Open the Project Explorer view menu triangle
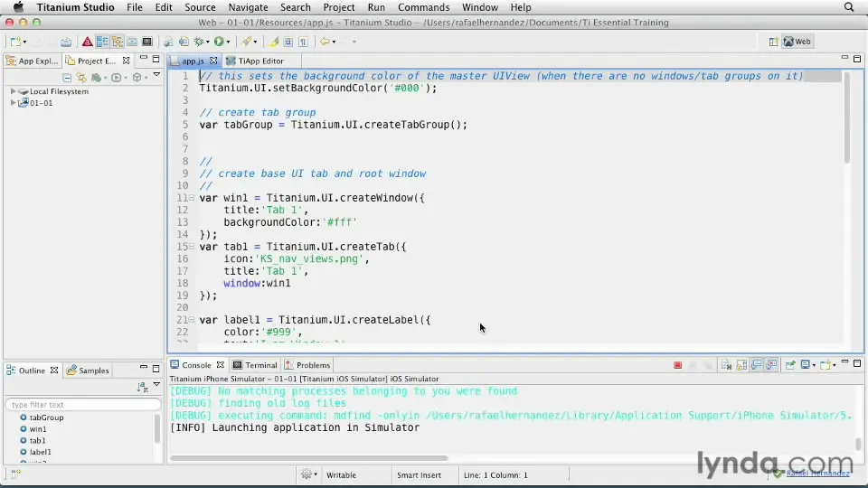The height and width of the screenshot is (488, 868). [156, 75]
